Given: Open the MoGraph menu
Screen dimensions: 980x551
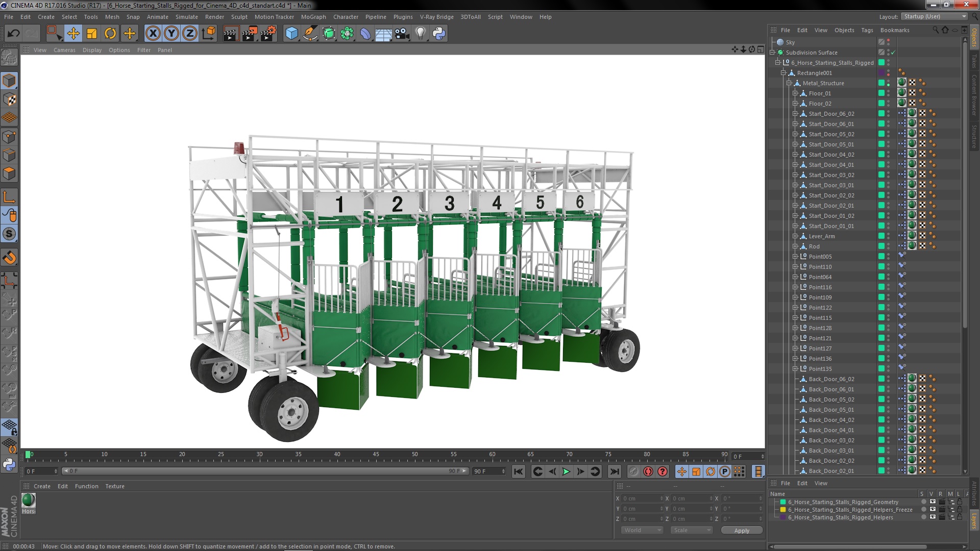Looking at the screenshot, I should (x=313, y=17).
